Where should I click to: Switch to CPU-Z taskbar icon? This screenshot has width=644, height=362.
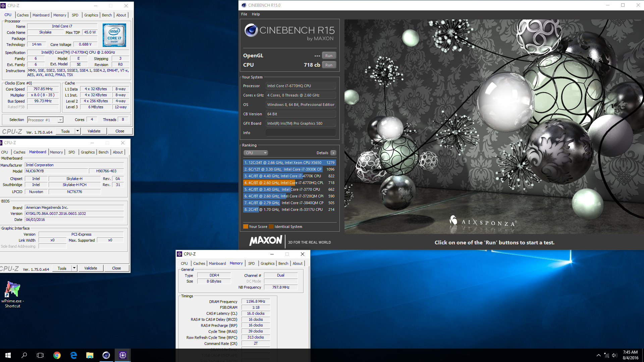pos(122,355)
